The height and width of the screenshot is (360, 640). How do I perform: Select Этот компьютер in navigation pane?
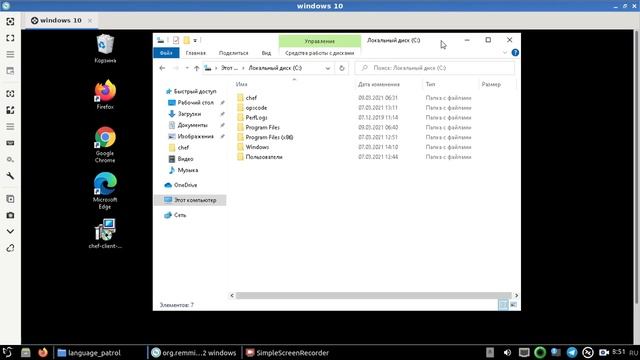point(190,200)
